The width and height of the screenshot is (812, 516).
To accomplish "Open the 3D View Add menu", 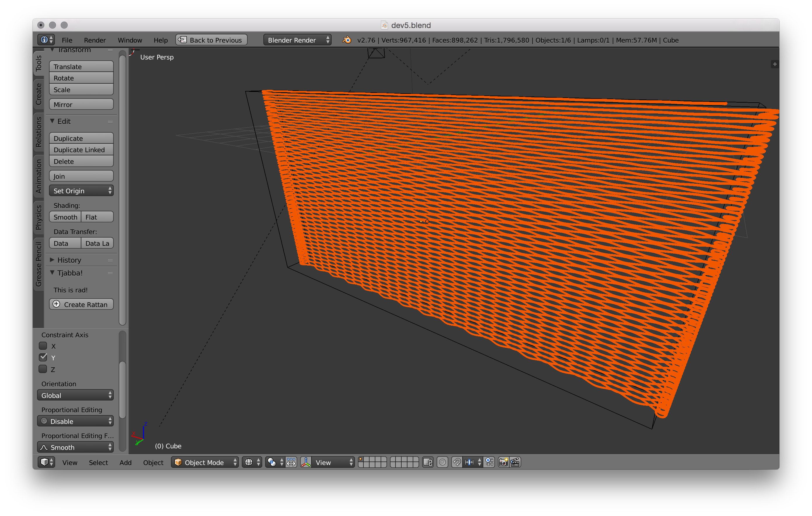I will [125, 462].
